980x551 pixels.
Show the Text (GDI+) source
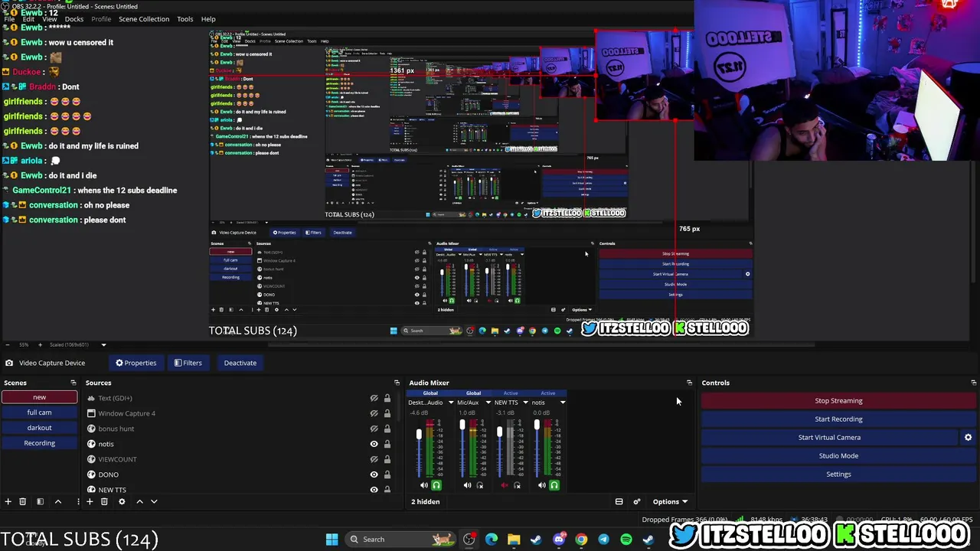[x=374, y=398]
